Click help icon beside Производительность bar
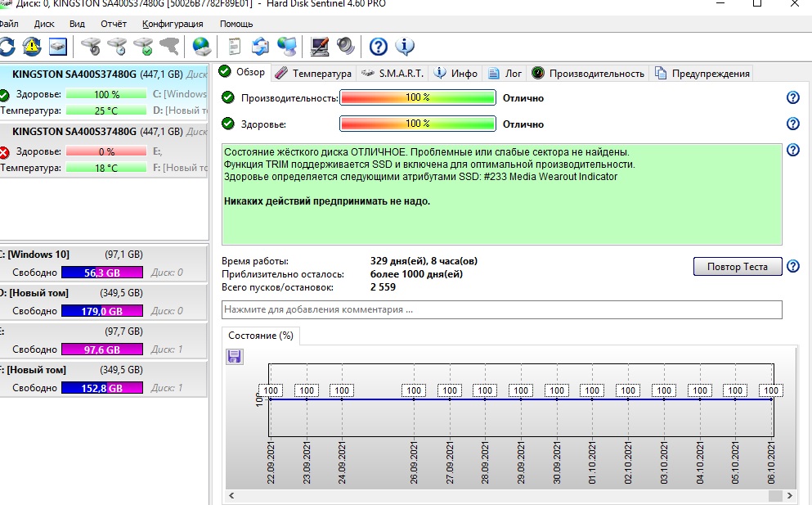The width and height of the screenshot is (812, 505). 792,98
